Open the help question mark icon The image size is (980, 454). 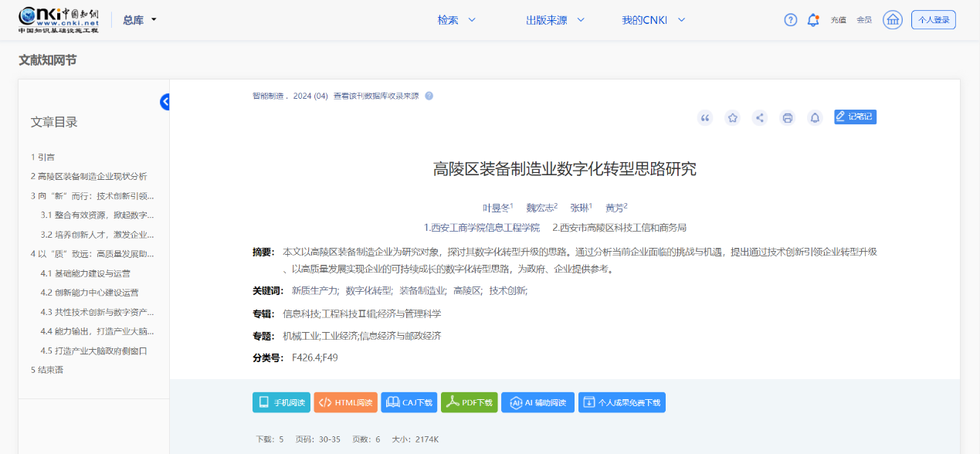pyautogui.click(x=790, y=20)
